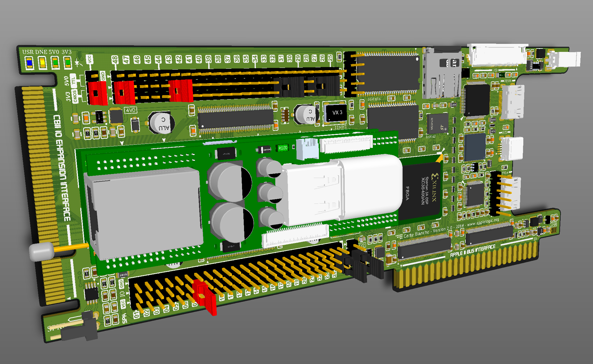The image size is (593, 364).
Task: Click the Carte Blanche version text
Action: coord(434,231)
